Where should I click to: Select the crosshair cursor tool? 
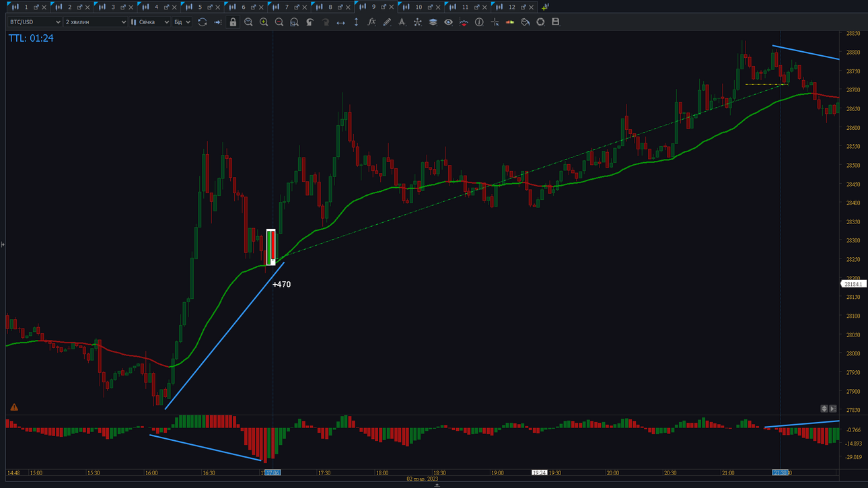tap(495, 22)
